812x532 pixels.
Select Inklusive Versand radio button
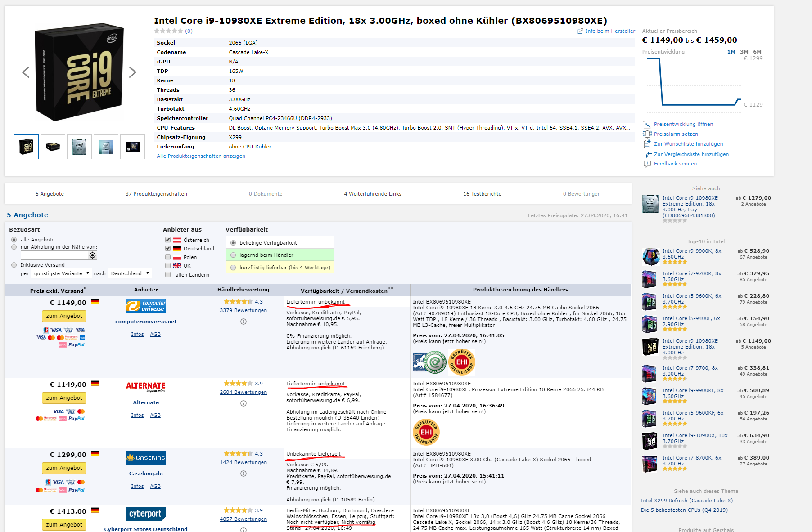click(14, 265)
